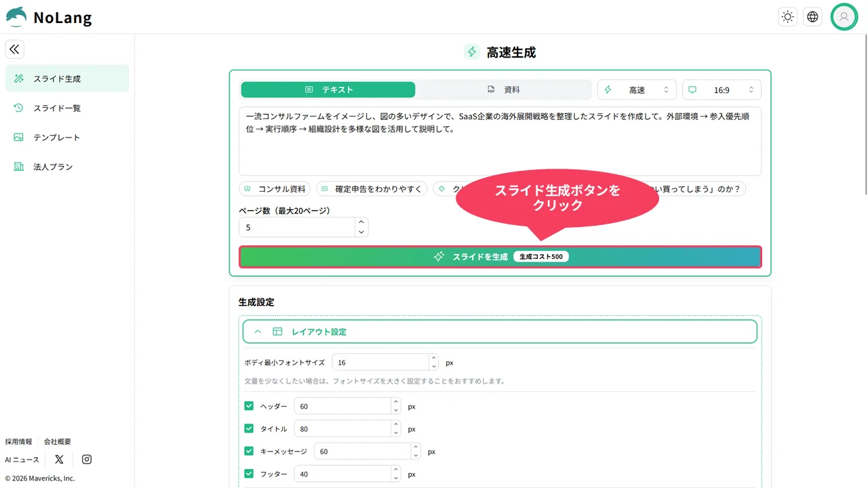
Task: Click the キーメッセージ size input field
Action: (362, 451)
